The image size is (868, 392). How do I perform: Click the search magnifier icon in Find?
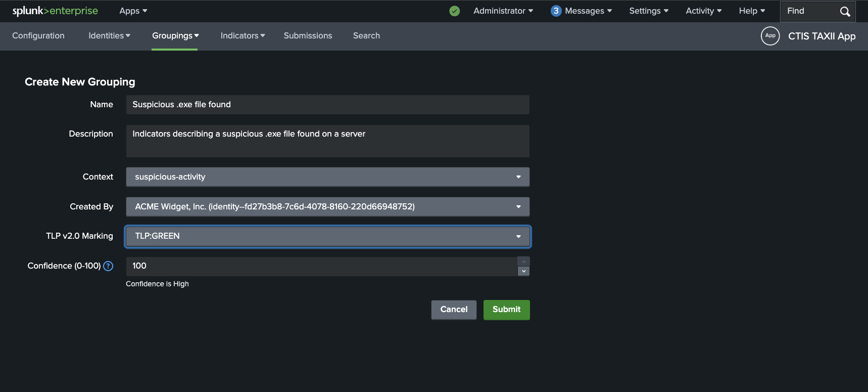(x=845, y=12)
